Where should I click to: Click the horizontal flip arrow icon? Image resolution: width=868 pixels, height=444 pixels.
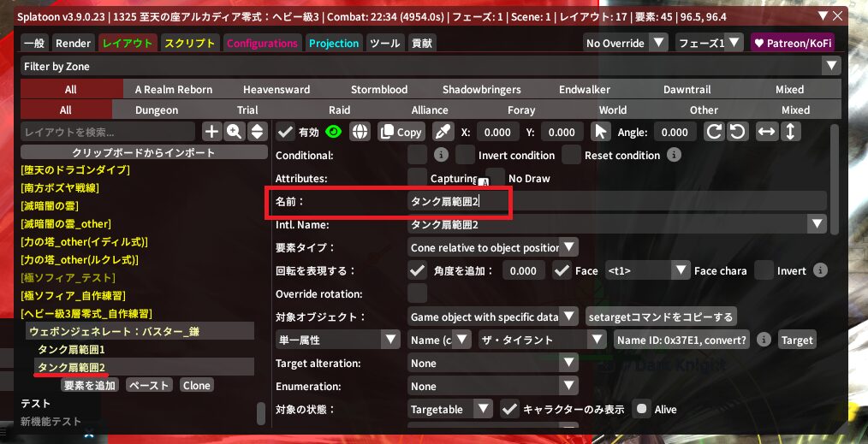point(767,132)
